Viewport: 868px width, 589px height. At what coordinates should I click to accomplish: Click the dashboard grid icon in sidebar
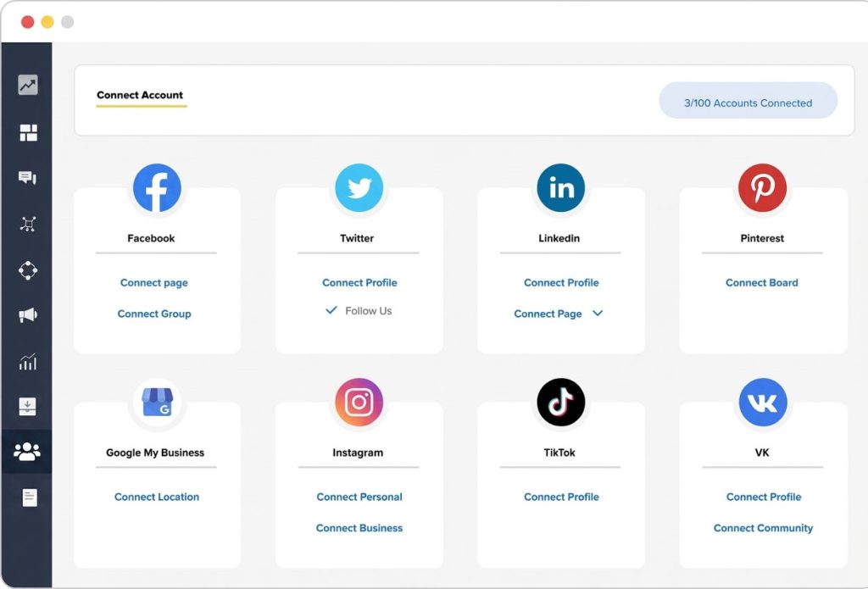click(28, 132)
